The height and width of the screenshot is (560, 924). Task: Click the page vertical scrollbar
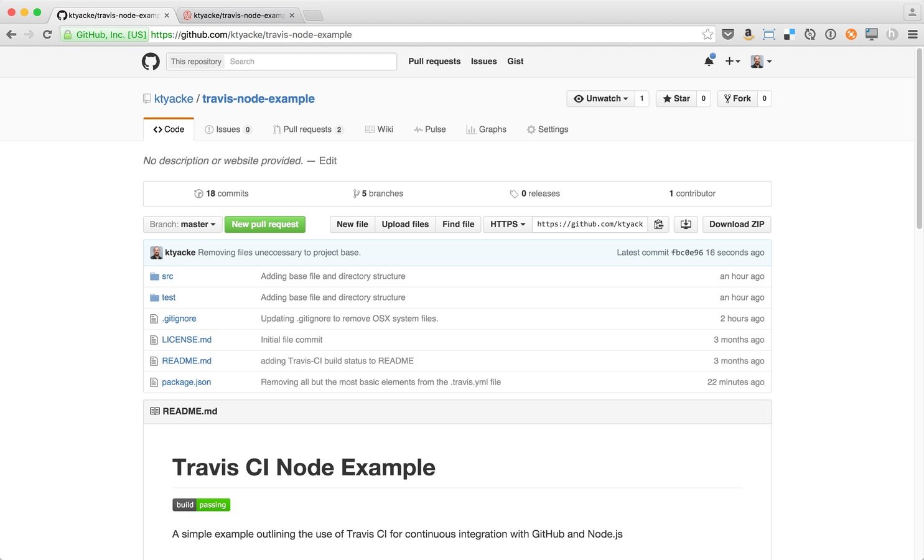(919, 140)
